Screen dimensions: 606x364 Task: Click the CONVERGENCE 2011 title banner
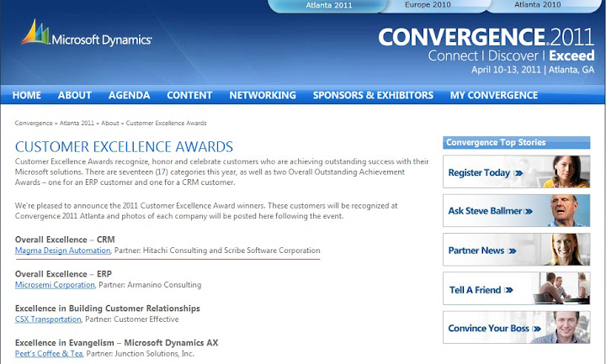(x=486, y=37)
